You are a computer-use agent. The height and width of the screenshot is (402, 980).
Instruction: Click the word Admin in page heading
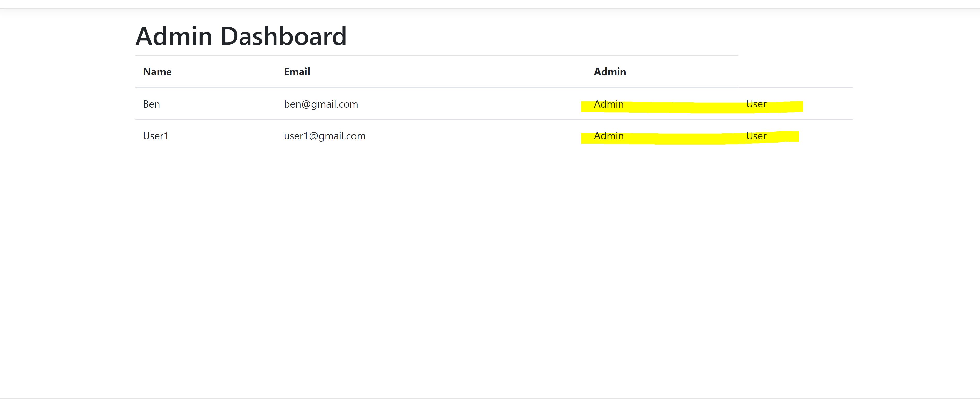click(174, 36)
